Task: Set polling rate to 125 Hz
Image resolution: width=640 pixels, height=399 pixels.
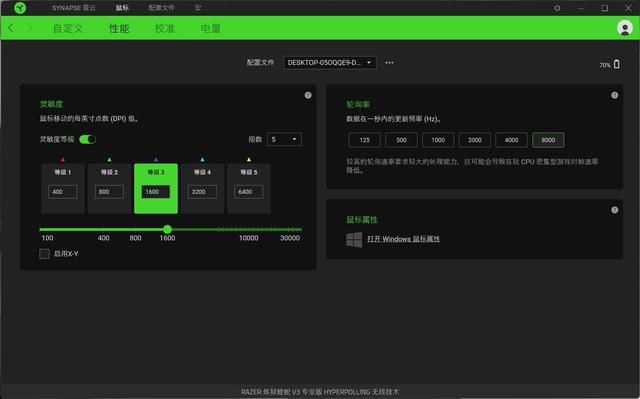Action: coord(364,140)
